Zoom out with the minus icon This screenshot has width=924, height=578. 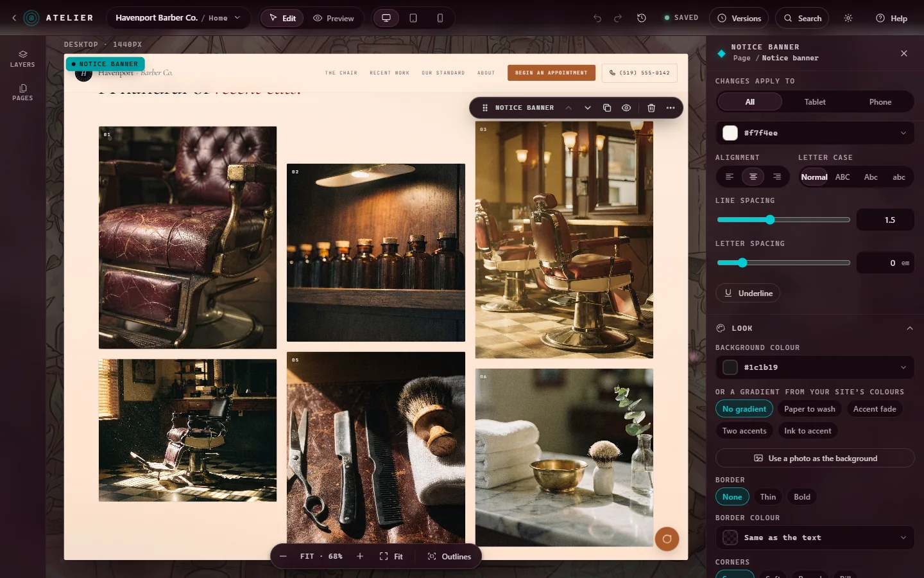283,556
